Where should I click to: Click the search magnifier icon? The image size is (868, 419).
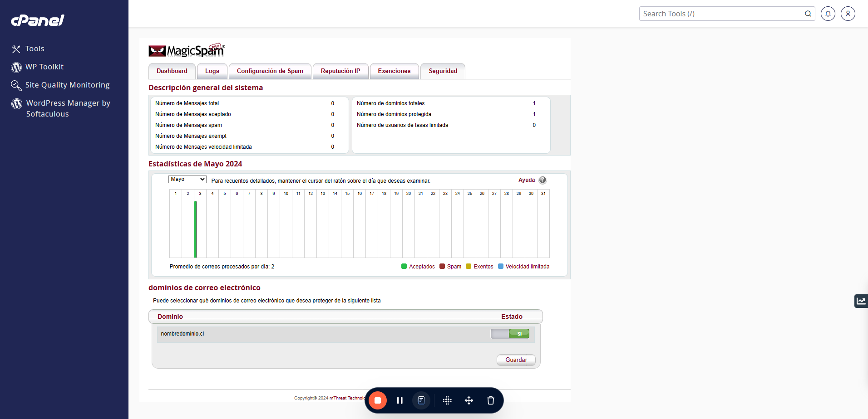808,14
